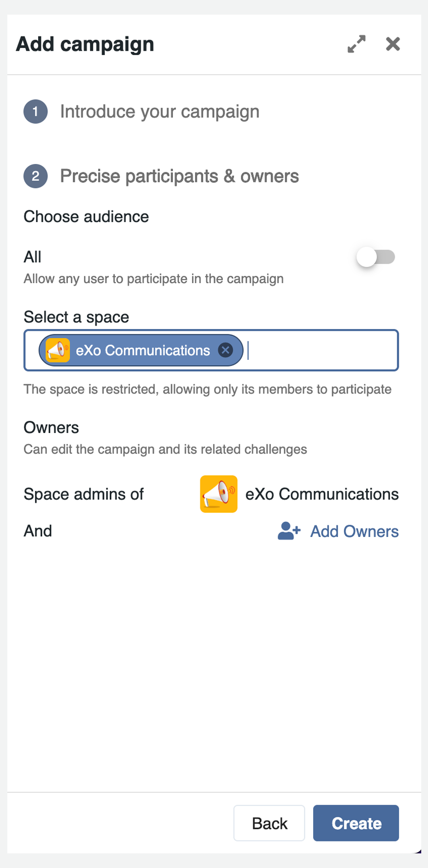Click megaphone icon in space chip
Viewport: 428px width, 868px height.
pos(58,350)
